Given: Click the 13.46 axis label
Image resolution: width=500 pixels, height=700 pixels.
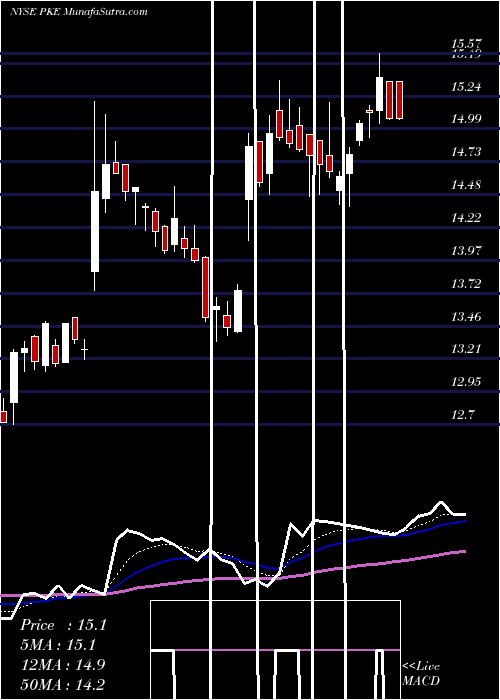Looking at the screenshot, I should [466, 317].
